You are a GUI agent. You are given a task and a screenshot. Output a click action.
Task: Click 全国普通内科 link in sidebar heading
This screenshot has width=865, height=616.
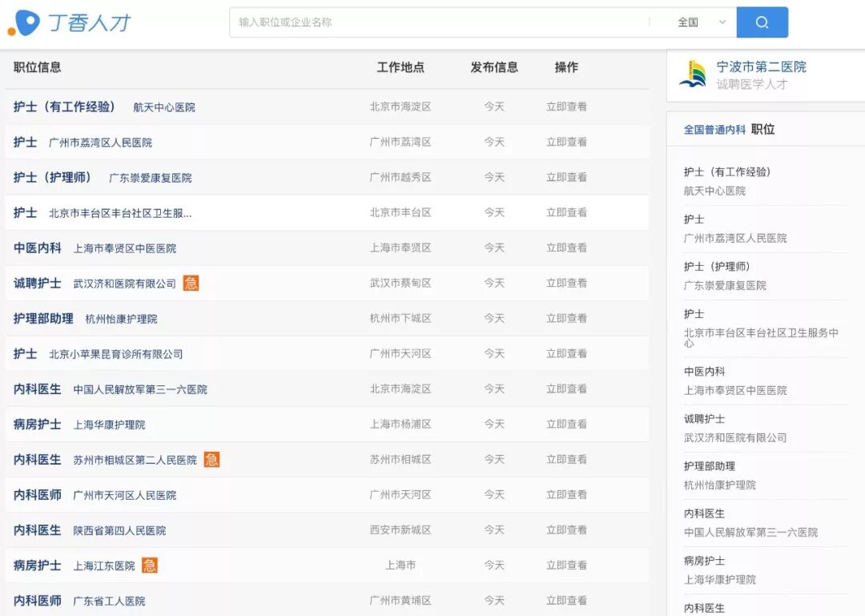tap(714, 130)
